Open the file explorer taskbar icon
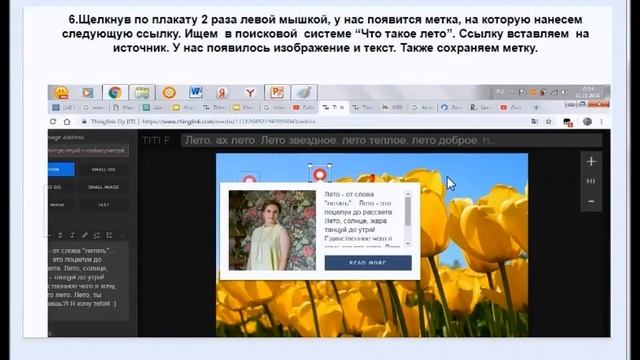 click(142, 93)
